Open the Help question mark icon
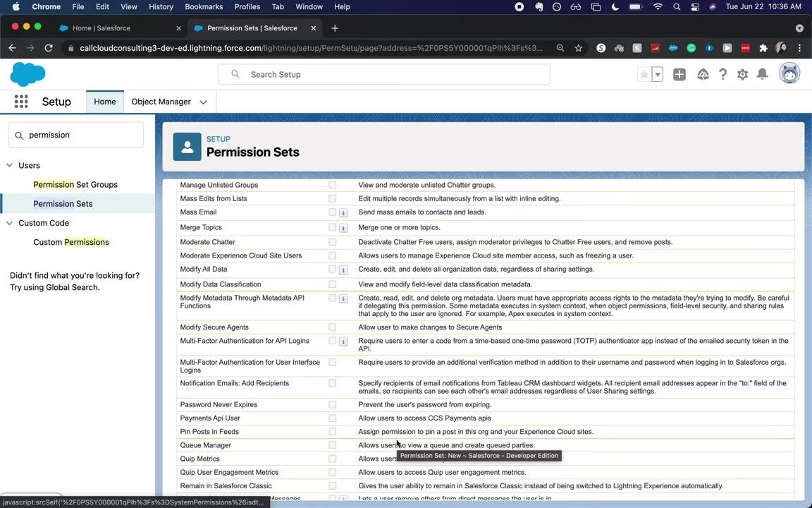This screenshot has width=812, height=508. 722,75
